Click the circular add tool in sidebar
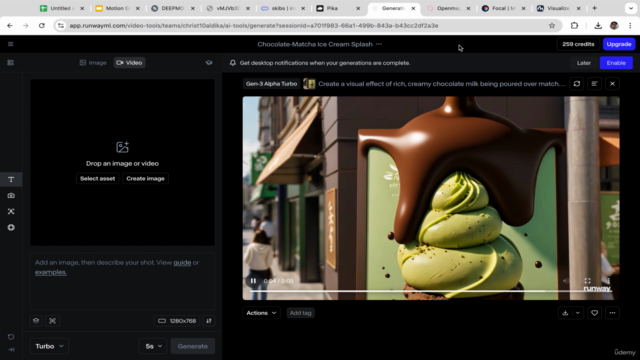 pos(11,227)
